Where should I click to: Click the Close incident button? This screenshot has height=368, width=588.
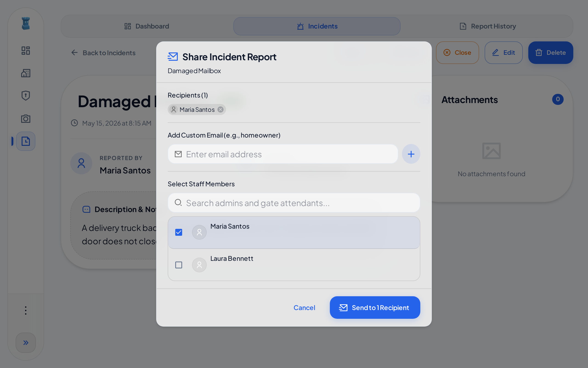pyautogui.click(x=457, y=53)
